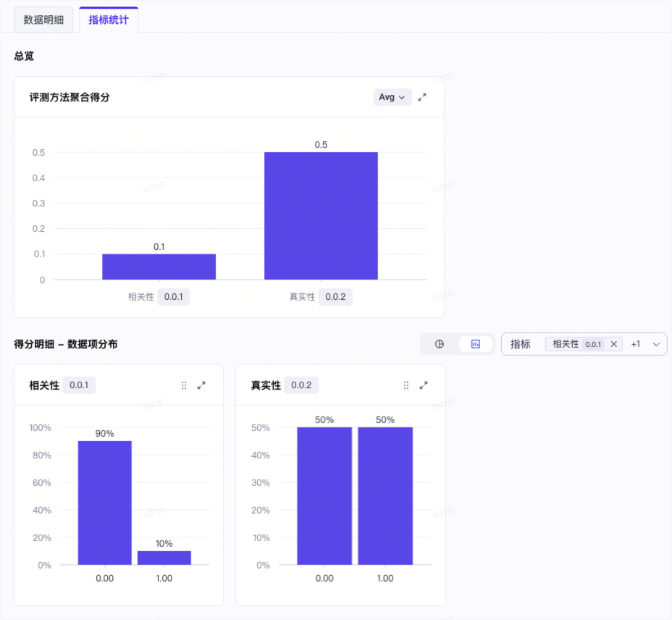Screen dimensions: 672x620
Task: Click the 0.0.2 version badge under aggregate chart
Action: (x=335, y=297)
